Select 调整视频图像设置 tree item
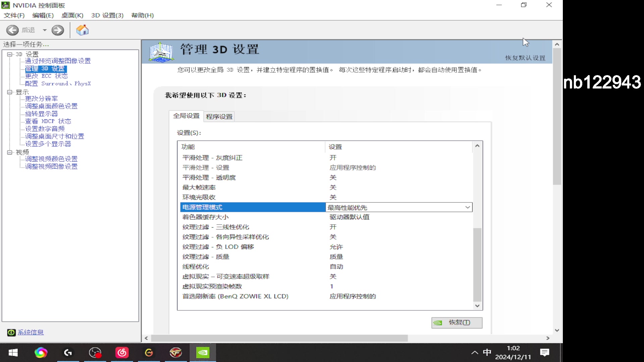 (x=51, y=167)
